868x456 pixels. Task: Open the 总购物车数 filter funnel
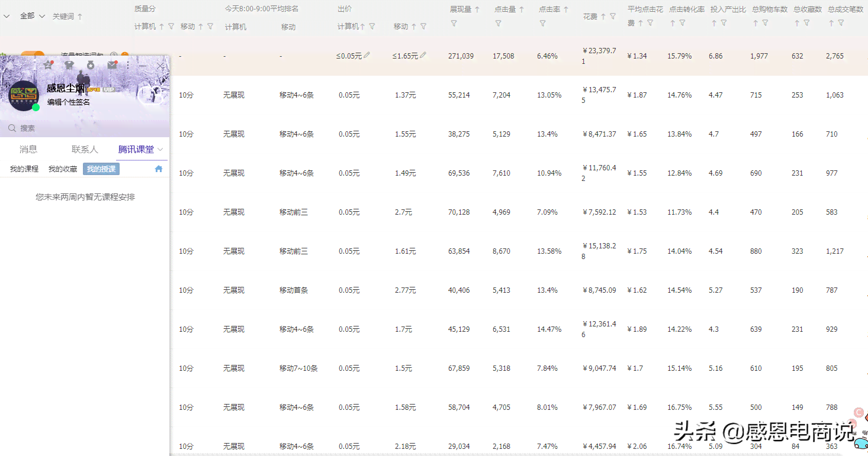(x=765, y=23)
